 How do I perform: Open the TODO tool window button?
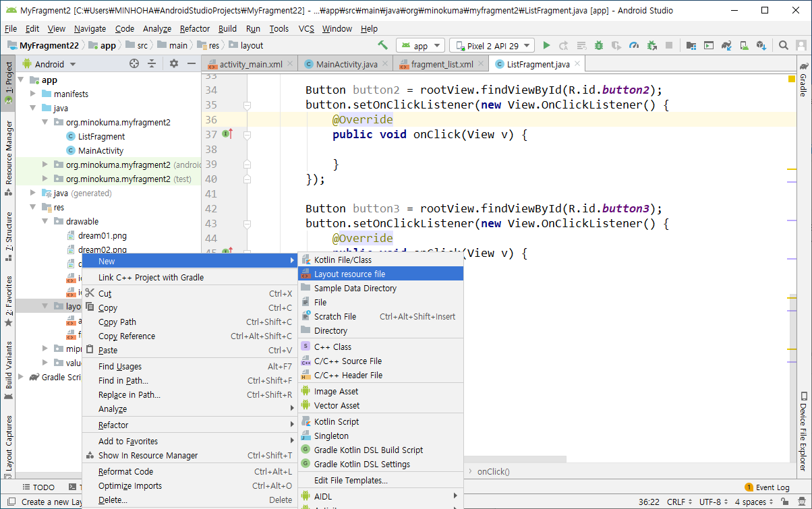[x=38, y=487]
